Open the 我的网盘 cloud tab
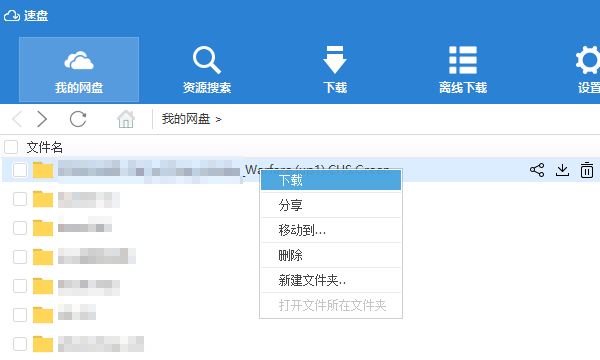This screenshot has height=360, width=600. 79,69
